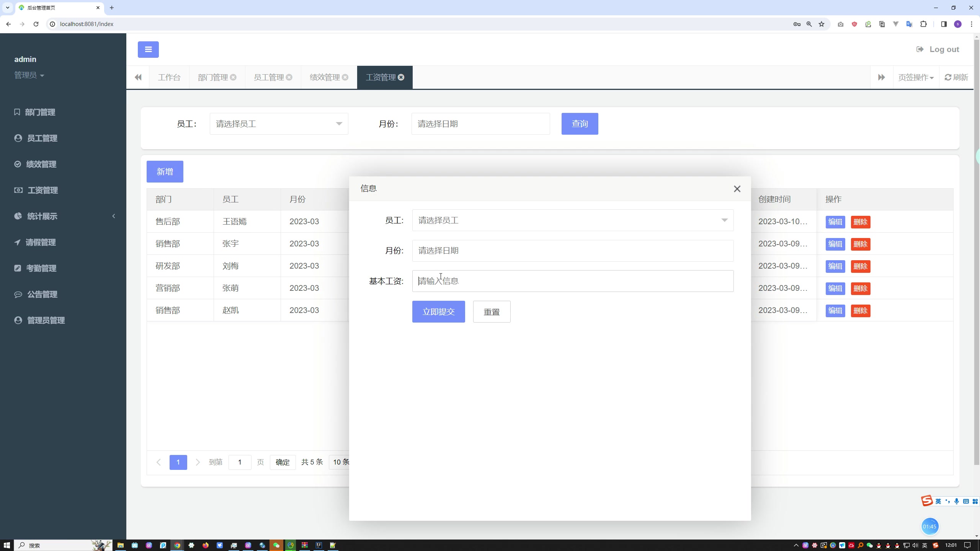Image resolution: width=980 pixels, height=551 pixels.
Task: Open the browser extensions puzzle icon
Action: [x=923, y=24]
